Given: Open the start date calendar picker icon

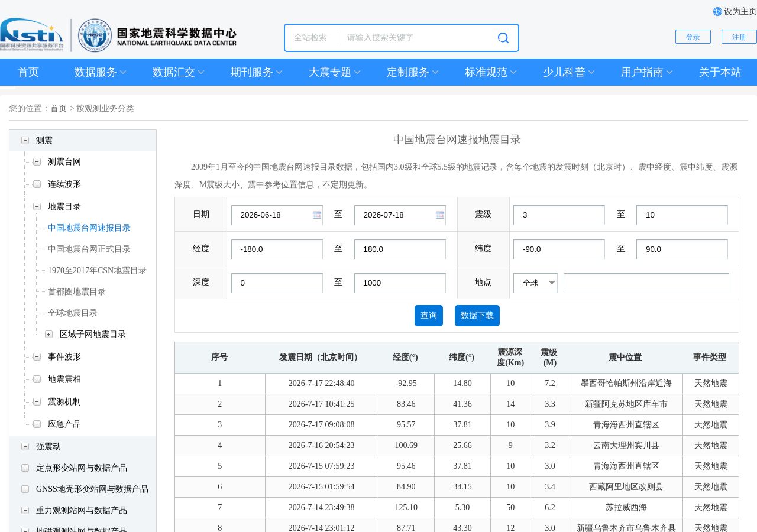Looking at the screenshot, I should (x=317, y=215).
